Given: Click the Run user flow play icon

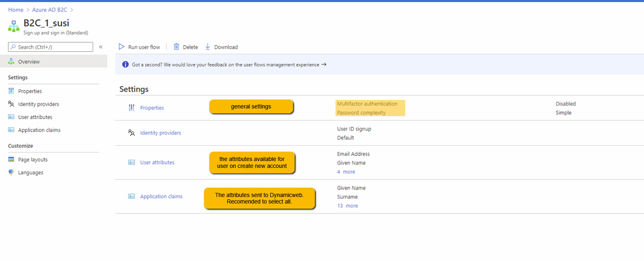Looking at the screenshot, I should 121,47.
